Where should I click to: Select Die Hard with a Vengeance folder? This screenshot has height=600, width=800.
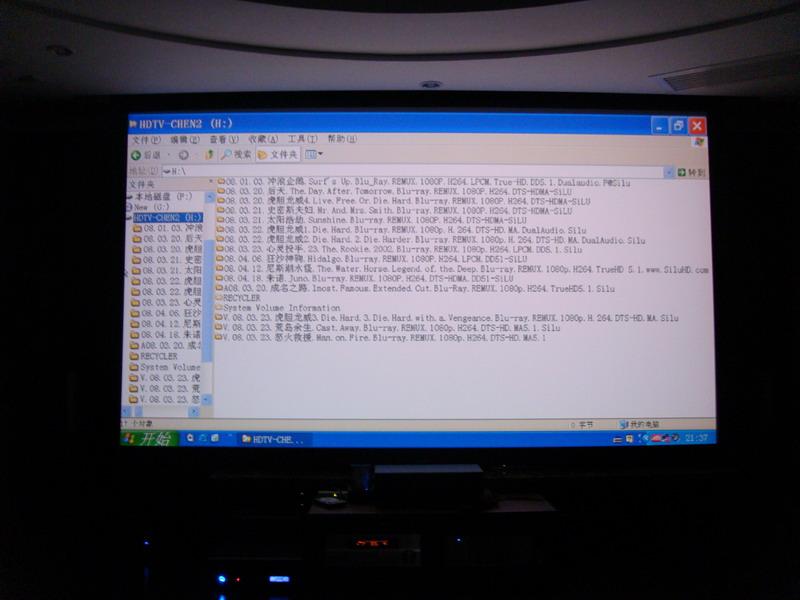(x=446, y=318)
